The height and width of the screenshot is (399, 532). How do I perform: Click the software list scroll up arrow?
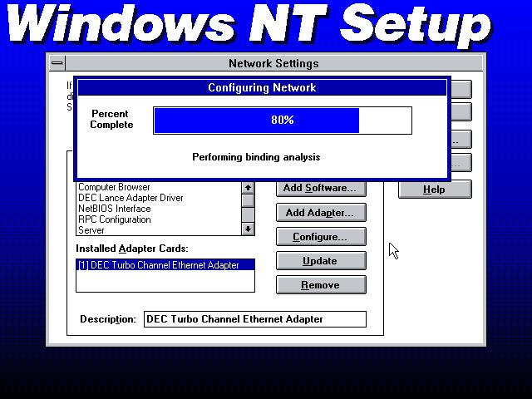click(248, 188)
